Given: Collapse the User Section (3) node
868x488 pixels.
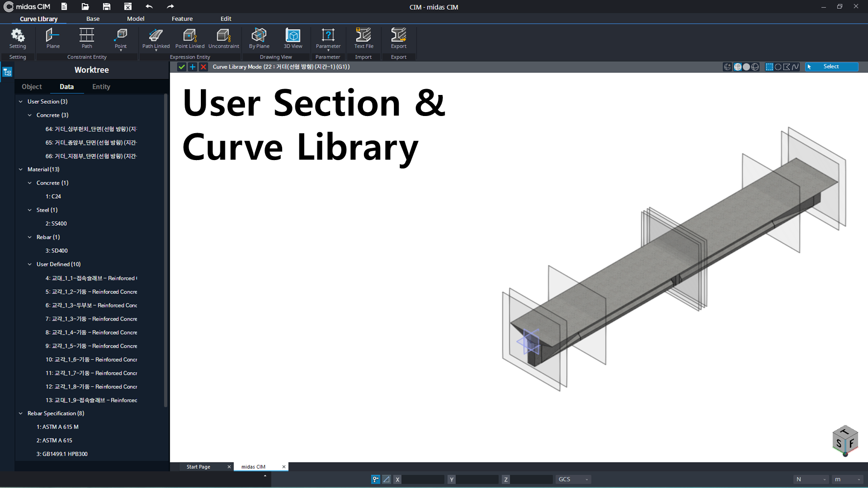Looking at the screenshot, I should [x=21, y=101].
